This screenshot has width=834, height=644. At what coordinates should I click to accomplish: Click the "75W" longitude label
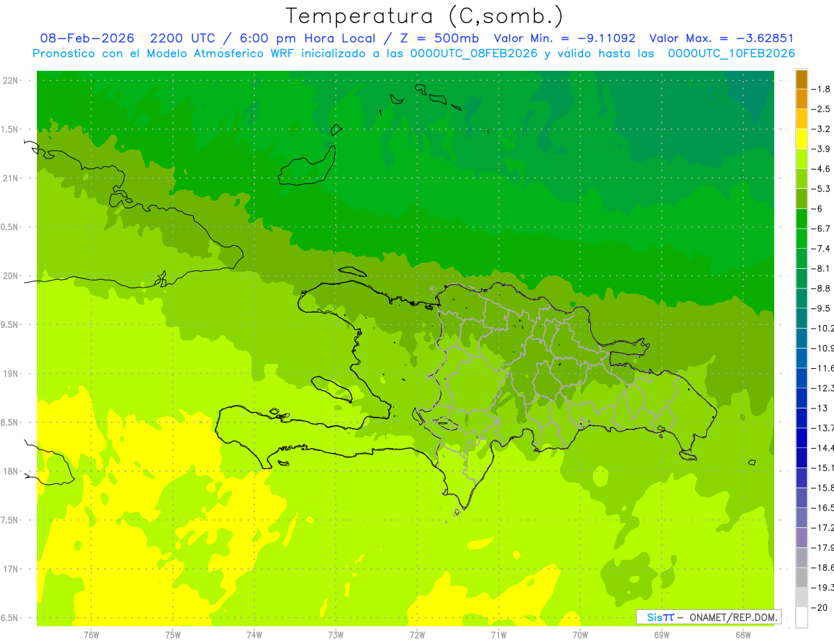(173, 634)
